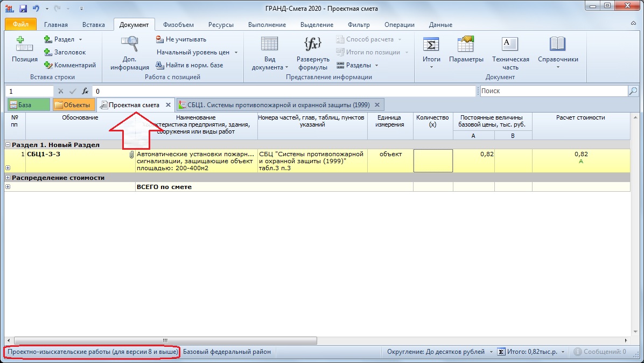Open the Выделение ribbon tab
This screenshot has height=363, width=644.
pyautogui.click(x=317, y=25)
